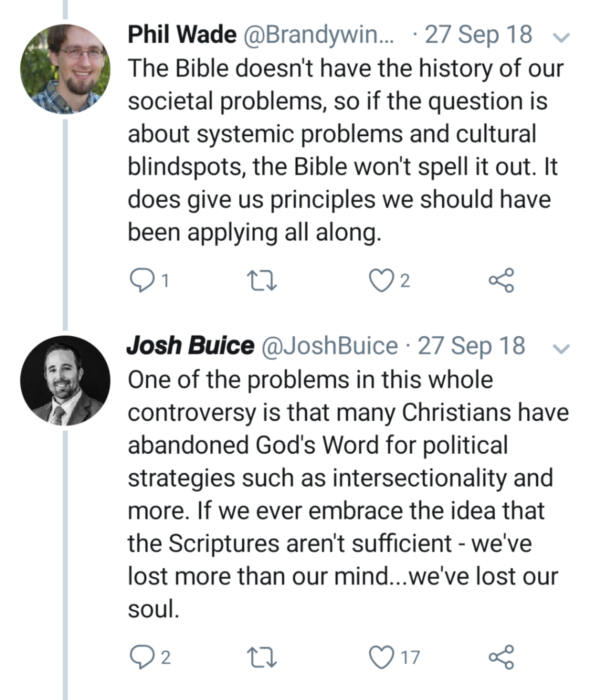Viewport: 590px width, 700px height.
Task: Reply to Josh Buice's tweet
Action: [x=141, y=657]
